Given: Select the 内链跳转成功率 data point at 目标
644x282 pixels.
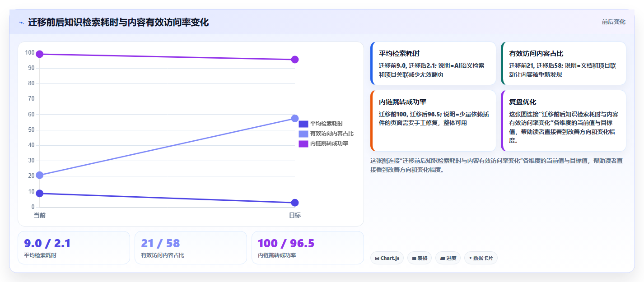Looking at the screenshot, I should tap(295, 60).
